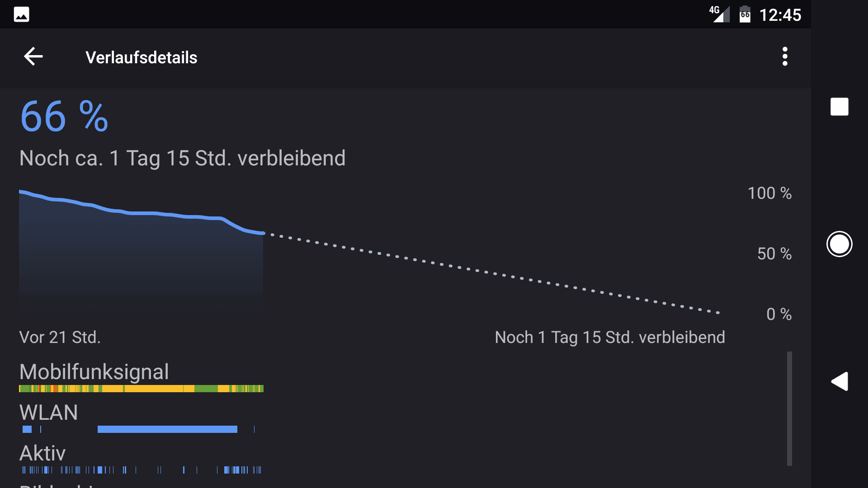Tap the 66 % battery percentage
Image resolution: width=868 pixels, height=488 pixels.
point(64,117)
